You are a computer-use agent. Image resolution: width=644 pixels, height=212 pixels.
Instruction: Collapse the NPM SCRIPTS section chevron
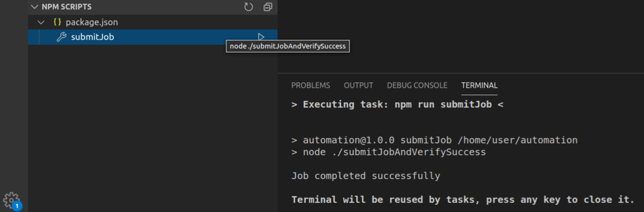pos(35,7)
